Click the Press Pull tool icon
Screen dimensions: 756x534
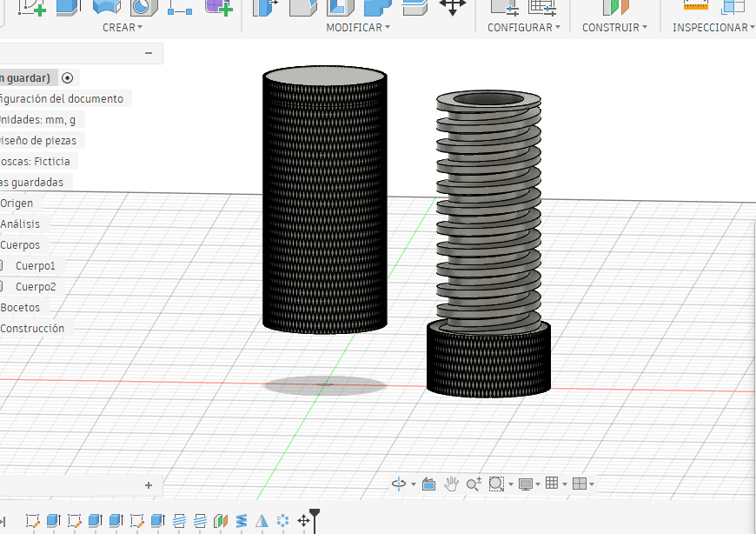coord(262,6)
